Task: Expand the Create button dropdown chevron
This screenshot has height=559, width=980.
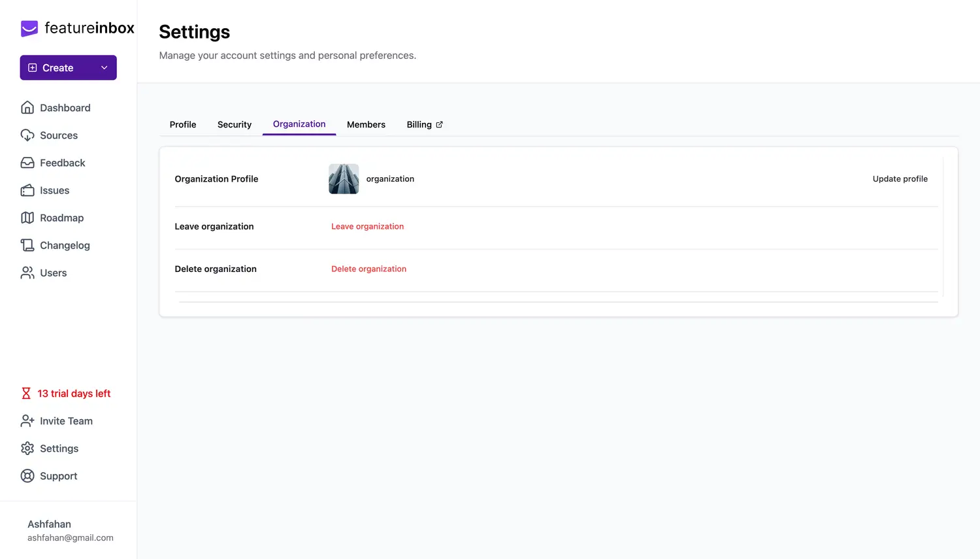Action: point(104,68)
